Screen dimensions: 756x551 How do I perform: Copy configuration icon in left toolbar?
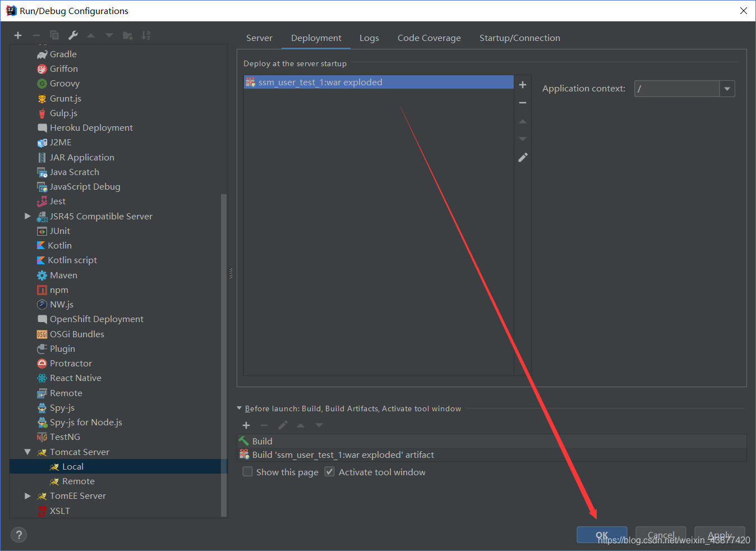click(54, 35)
